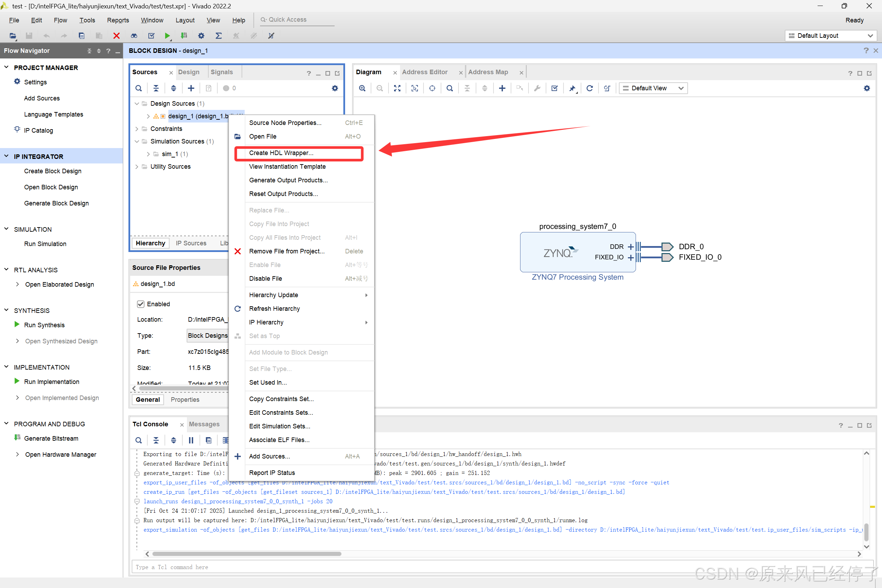This screenshot has height=588, width=882.
Task: Open the Default View dropdown
Action: pos(653,88)
